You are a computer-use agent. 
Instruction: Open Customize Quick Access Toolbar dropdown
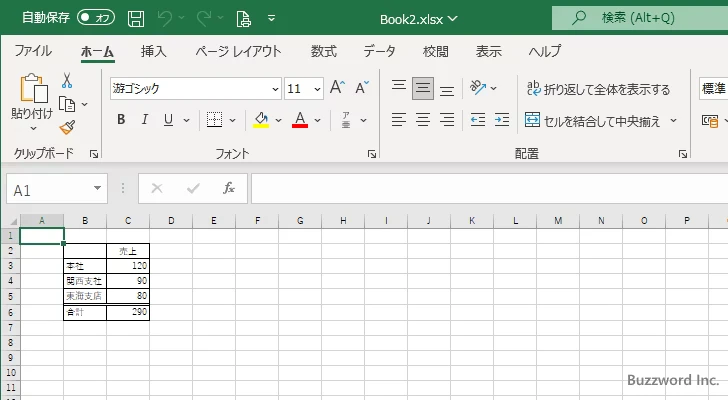click(272, 19)
